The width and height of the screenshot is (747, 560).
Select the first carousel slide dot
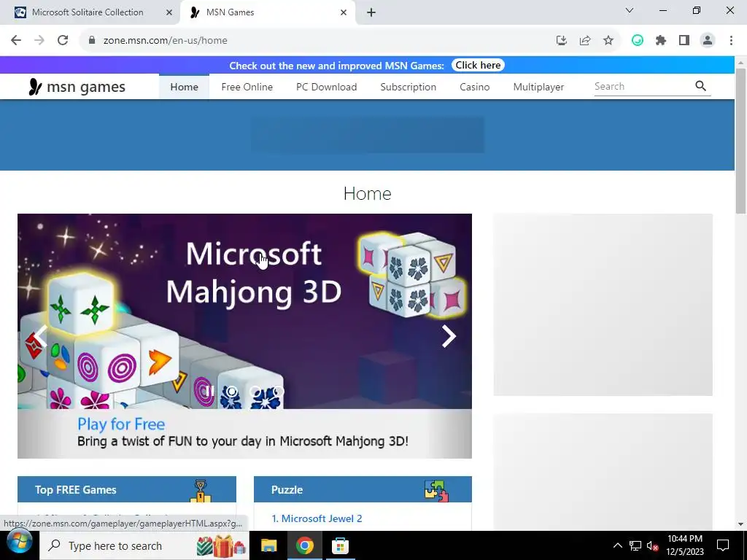231,392
